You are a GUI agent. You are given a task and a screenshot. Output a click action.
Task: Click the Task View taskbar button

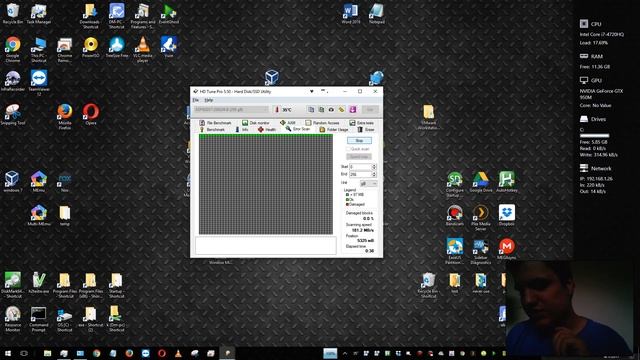tap(24, 353)
